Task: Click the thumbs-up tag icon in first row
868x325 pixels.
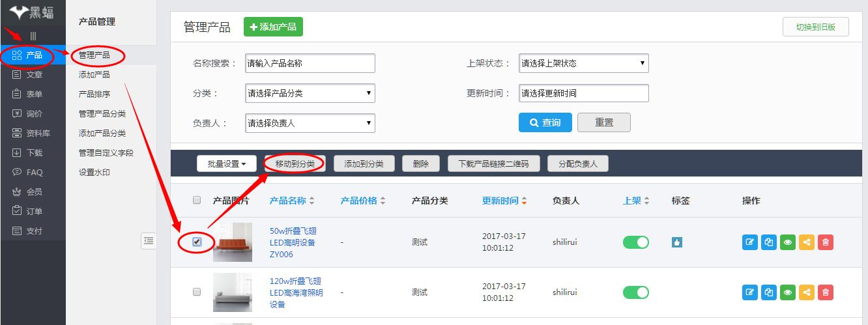Action: (677, 242)
